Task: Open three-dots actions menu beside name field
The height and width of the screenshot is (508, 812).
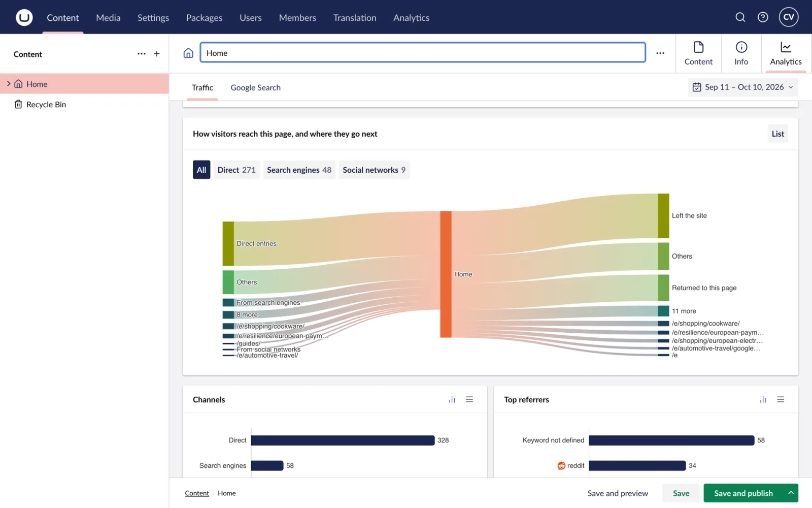Action: (660, 53)
